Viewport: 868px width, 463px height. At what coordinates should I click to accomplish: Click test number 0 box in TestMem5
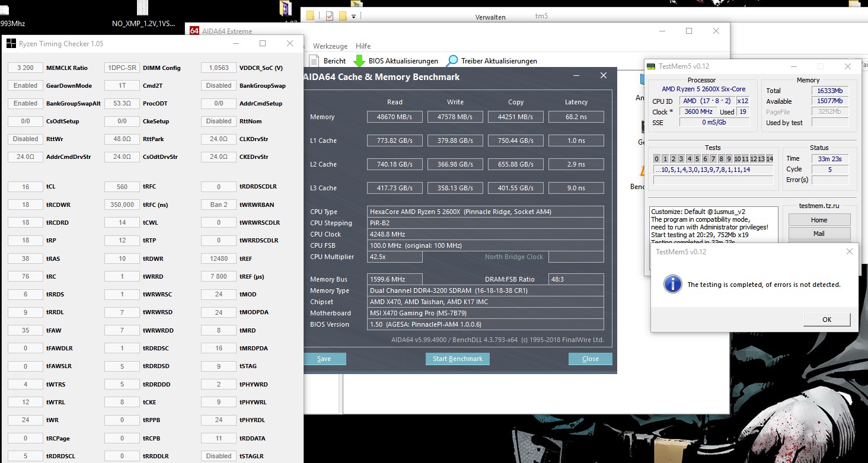click(657, 159)
